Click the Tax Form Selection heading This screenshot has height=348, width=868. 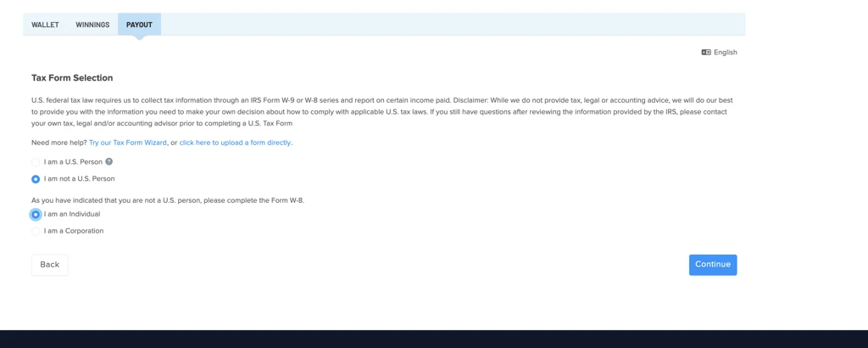[72, 78]
